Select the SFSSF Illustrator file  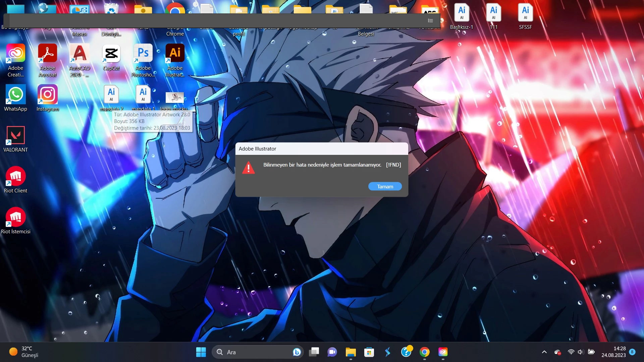coord(525,13)
